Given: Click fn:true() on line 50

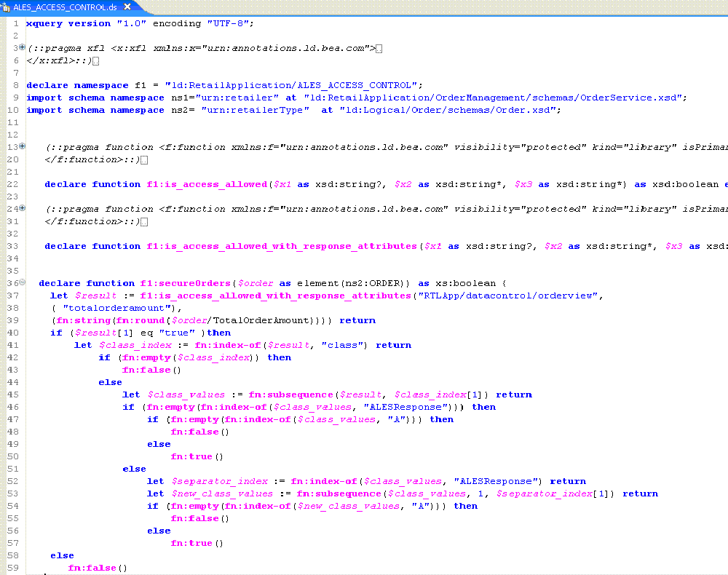Looking at the screenshot, I should click(x=197, y=456).
